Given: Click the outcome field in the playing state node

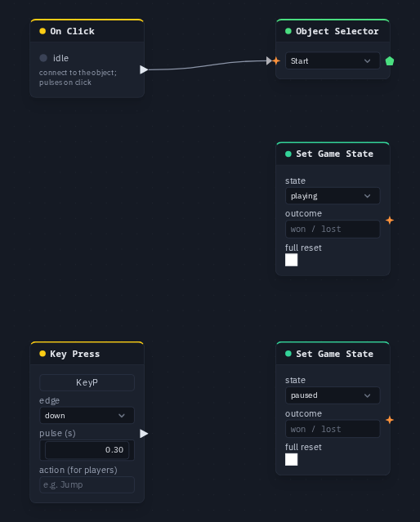Looking at the screenshot, I should (x=333, y=229).
